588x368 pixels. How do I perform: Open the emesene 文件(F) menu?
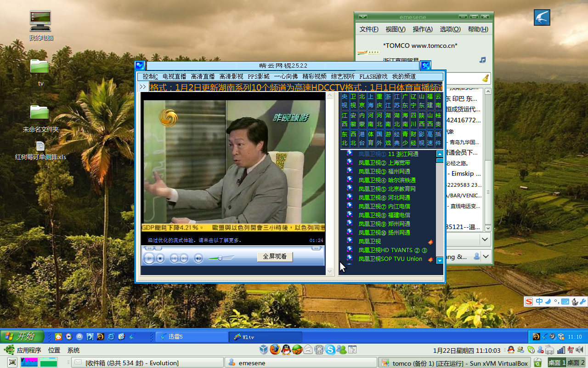(369, 29)
